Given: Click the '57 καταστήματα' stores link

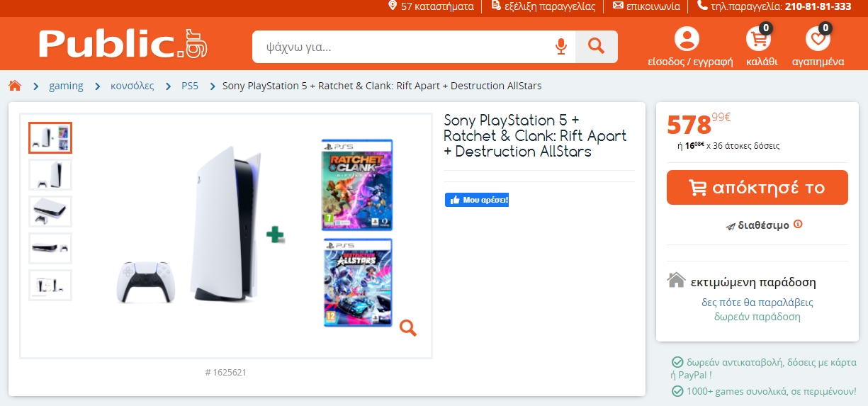Looking at the screenshot, I should [x=431, y=6].
